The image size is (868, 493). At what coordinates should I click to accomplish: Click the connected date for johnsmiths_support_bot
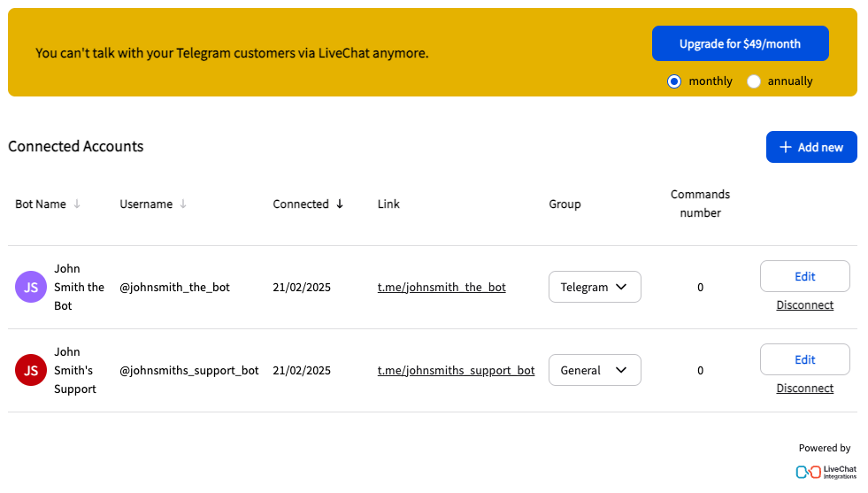pyautogui.click(x=302, y=370)
